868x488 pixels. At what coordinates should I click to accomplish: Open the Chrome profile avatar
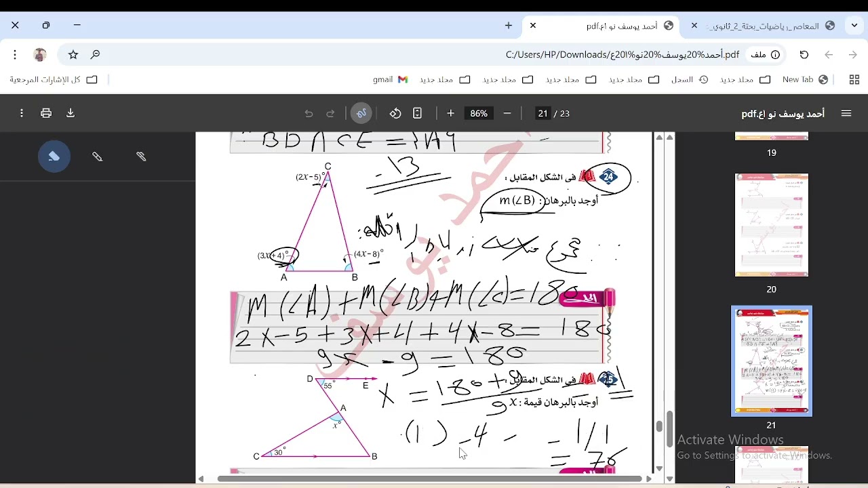coord(40,54)
